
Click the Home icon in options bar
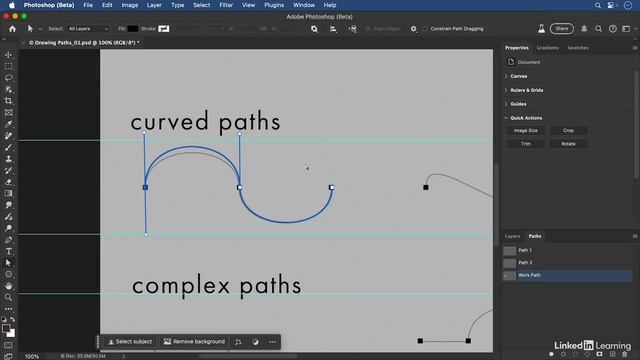(12, 29)
